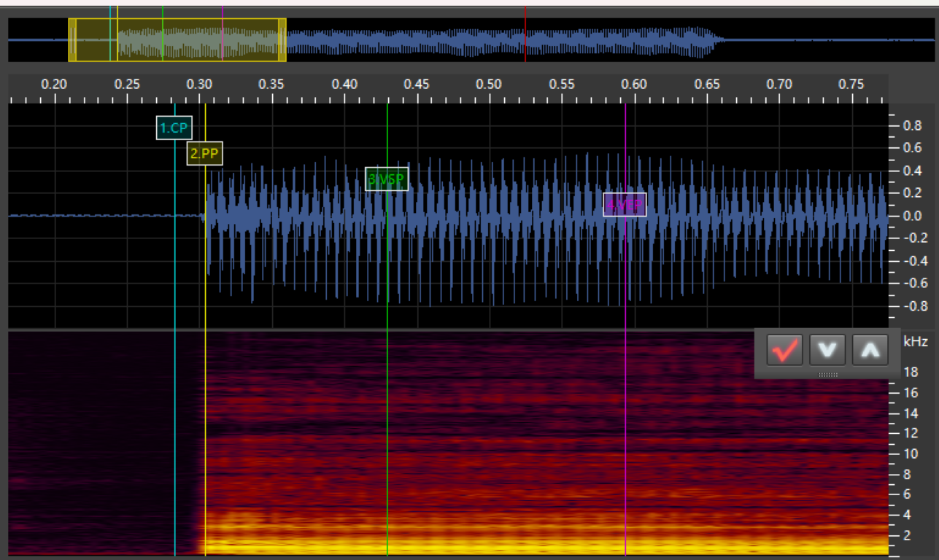Image resolution: width=939 pixels, height=560 pixels.
Task: Select the 1.CP marker label
Action: pos(174,128)
